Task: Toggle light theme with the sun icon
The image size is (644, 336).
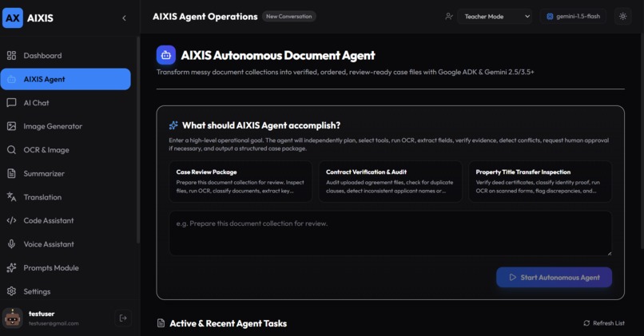Action: click(623, 17)
